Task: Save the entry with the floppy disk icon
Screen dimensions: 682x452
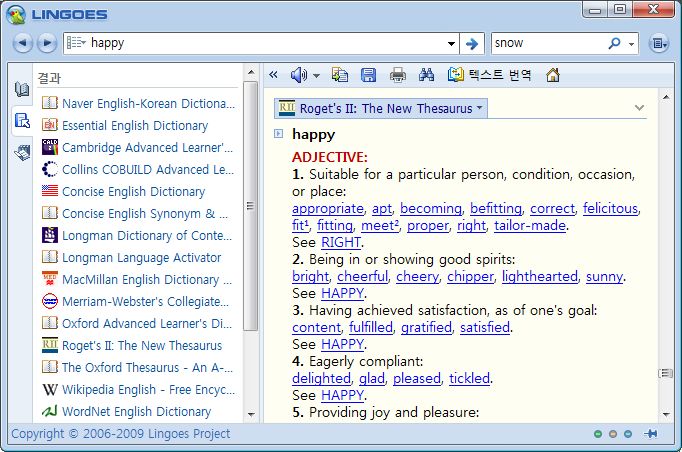Action: click(368, 75)
